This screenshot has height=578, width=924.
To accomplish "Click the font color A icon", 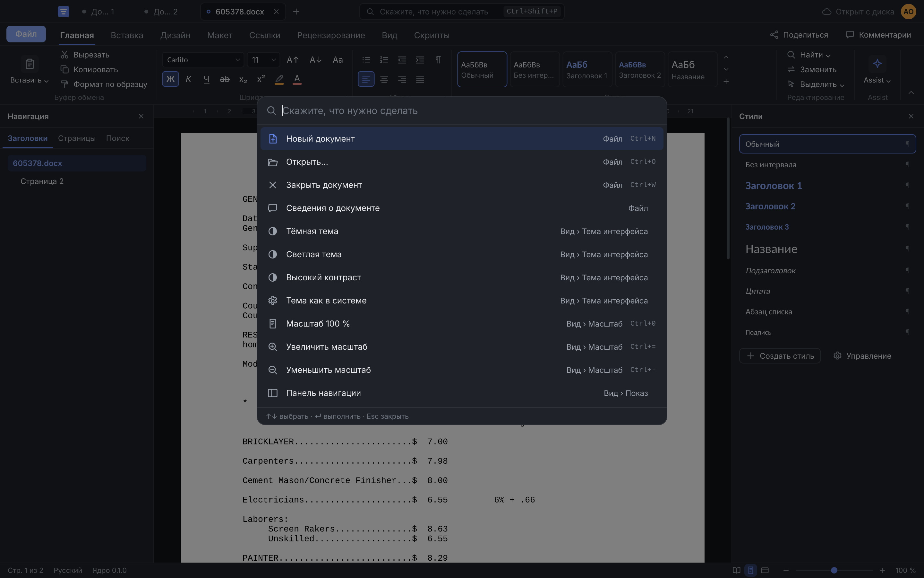I will 297,79.
